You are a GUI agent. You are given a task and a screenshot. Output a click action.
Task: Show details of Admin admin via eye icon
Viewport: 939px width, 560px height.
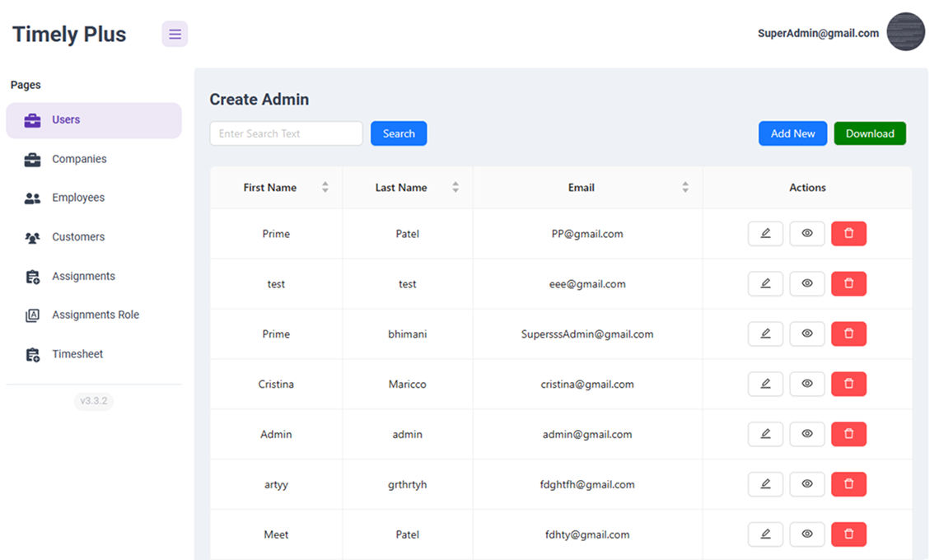click(x=806, y=434)
